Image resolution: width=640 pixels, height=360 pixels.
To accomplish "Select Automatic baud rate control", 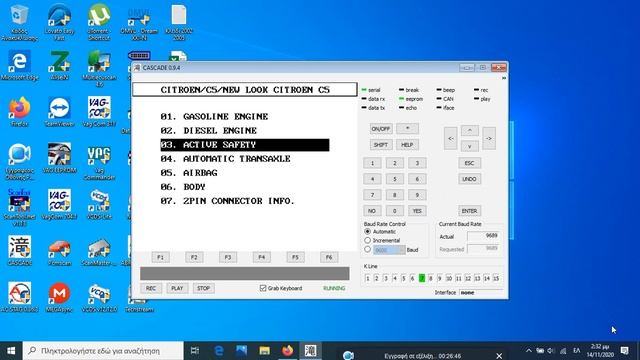I will [x=367, y=231].
